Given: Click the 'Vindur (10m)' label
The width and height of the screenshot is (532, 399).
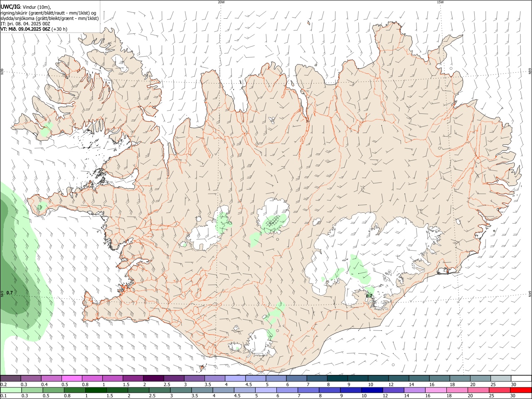Looking at the screenshot, I should click(x=37, y=7).
